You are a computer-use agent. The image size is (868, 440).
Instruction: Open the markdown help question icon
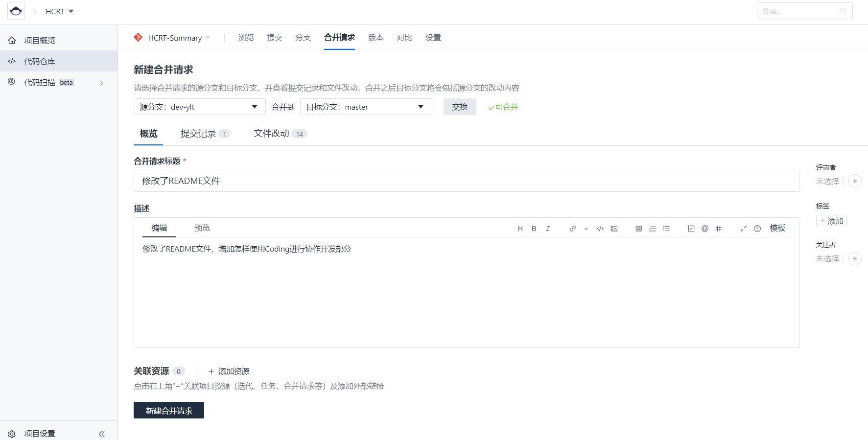coord(757,229)
